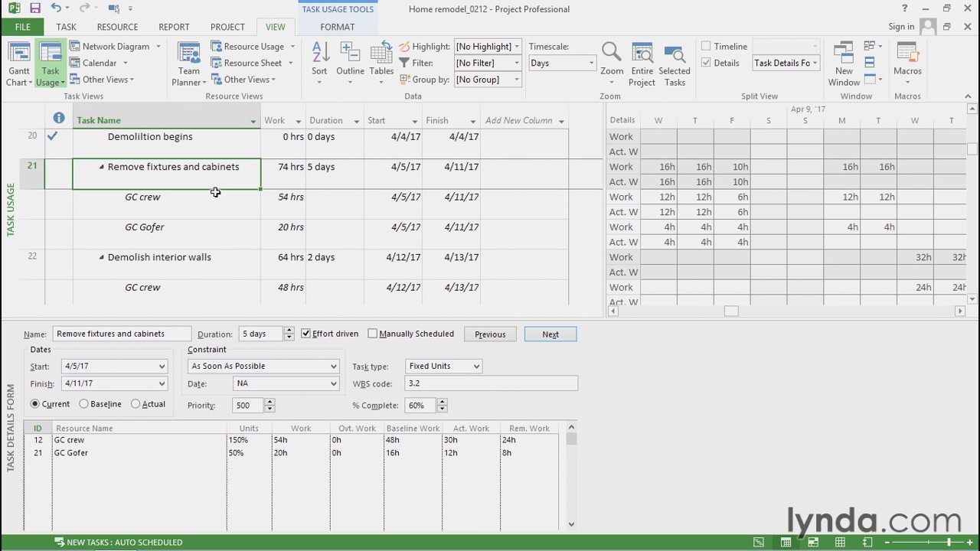
Task: Increase the % Complete spinner
Action: [x=442, y=402]
